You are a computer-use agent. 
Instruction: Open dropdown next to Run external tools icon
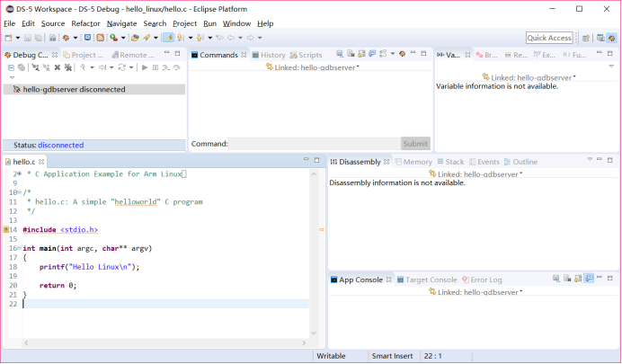123,38
